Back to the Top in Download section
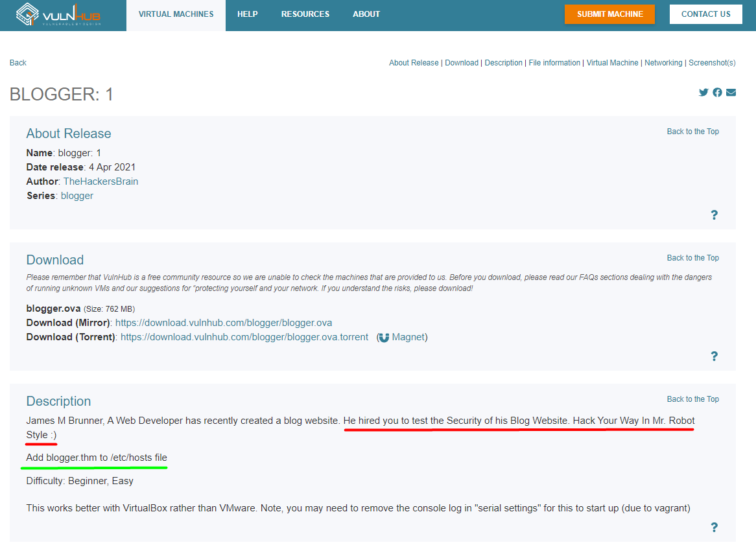 click(x=693, y=258)
